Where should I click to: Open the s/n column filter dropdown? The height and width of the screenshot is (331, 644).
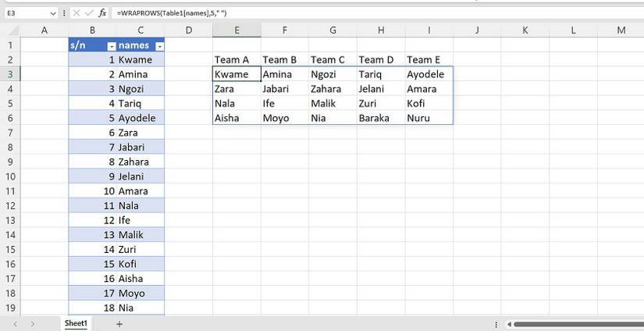tap(111, 46)
